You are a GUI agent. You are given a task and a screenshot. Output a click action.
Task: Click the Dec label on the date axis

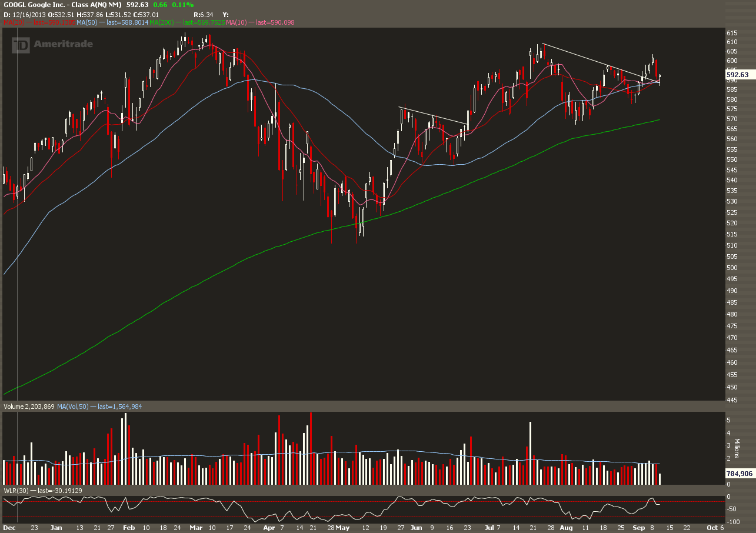pos(9,528)
